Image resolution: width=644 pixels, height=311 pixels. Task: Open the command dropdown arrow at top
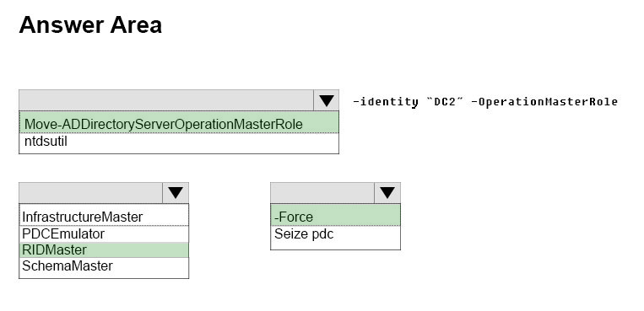[x=326, y=100]
